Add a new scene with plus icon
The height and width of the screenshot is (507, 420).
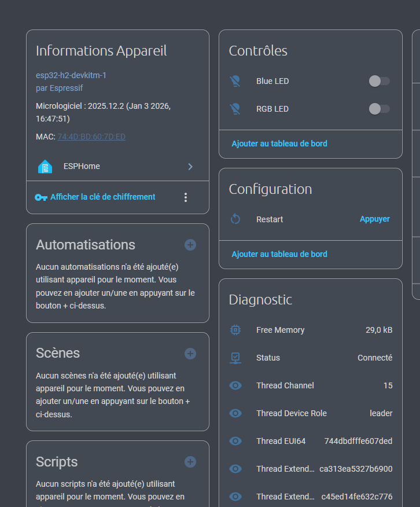[x=190, y=353]
